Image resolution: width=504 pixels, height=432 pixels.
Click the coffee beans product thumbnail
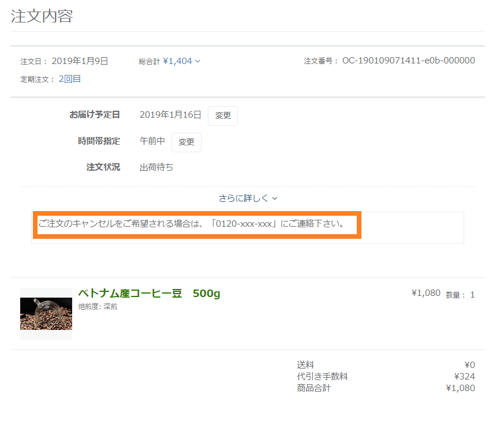46,313
